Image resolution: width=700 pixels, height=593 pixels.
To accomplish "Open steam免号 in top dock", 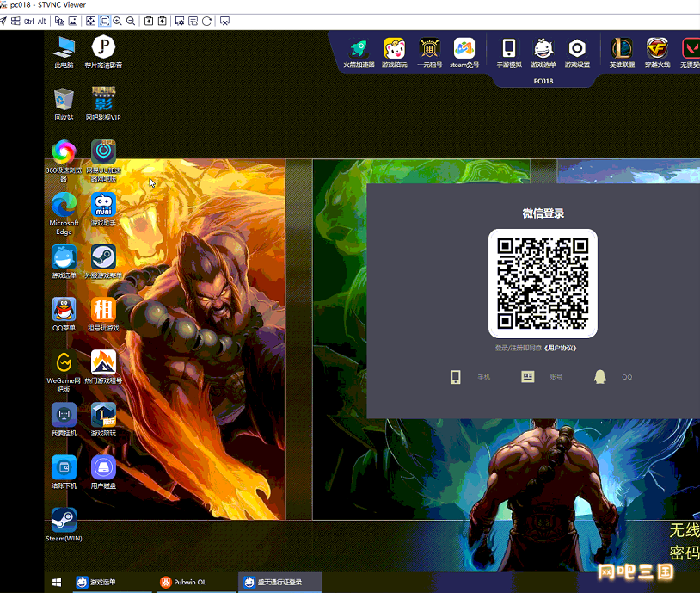I will pos(464,53).
